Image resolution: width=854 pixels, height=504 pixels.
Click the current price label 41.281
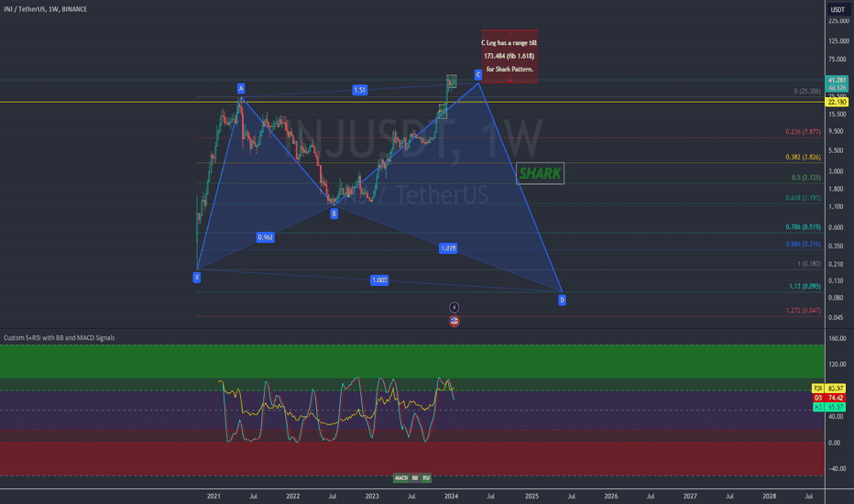coord(837,80)
